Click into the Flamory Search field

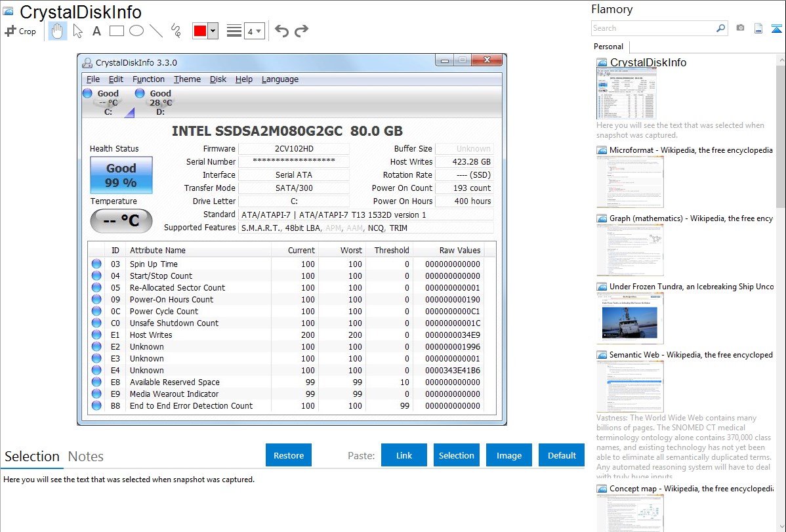(x=653, y=28)
